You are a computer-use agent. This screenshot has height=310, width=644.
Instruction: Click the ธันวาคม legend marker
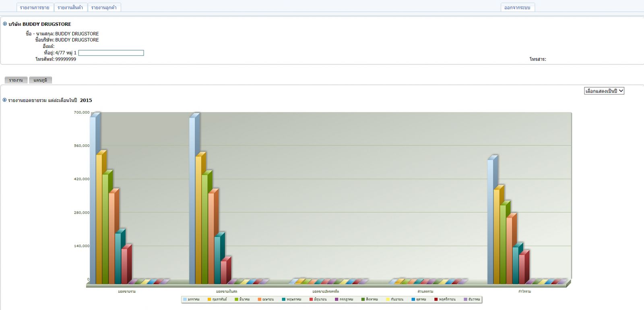point(466,300)
